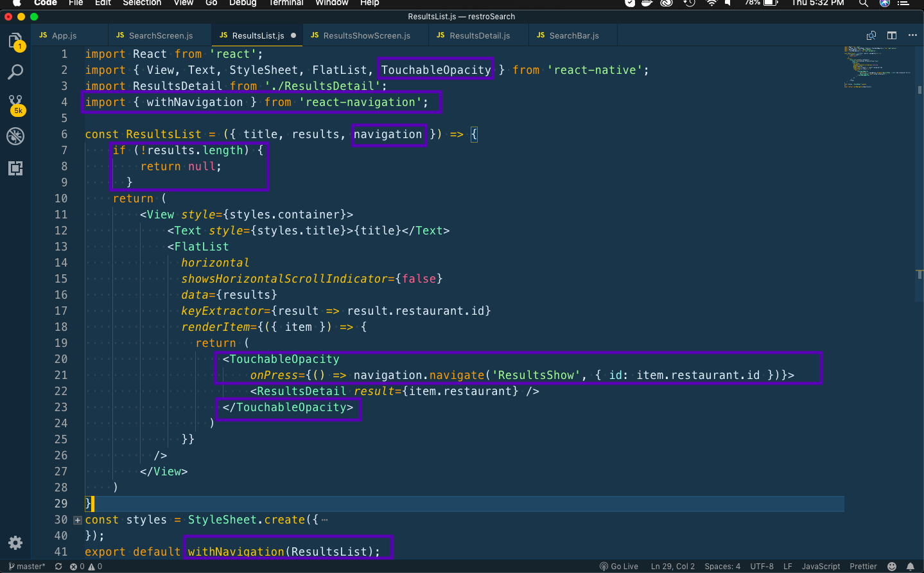
Task: Click TouchableOpacity in the line 2 import
Action: coord(436,70)
